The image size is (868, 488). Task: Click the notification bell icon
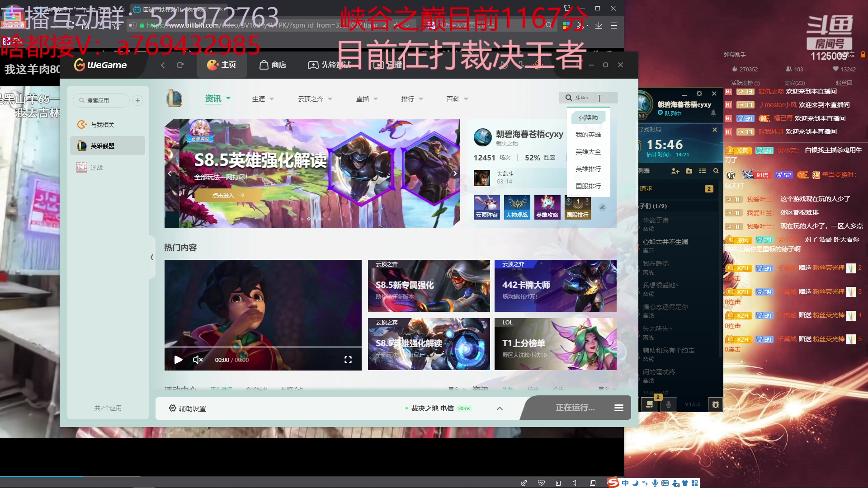(713, 113)
